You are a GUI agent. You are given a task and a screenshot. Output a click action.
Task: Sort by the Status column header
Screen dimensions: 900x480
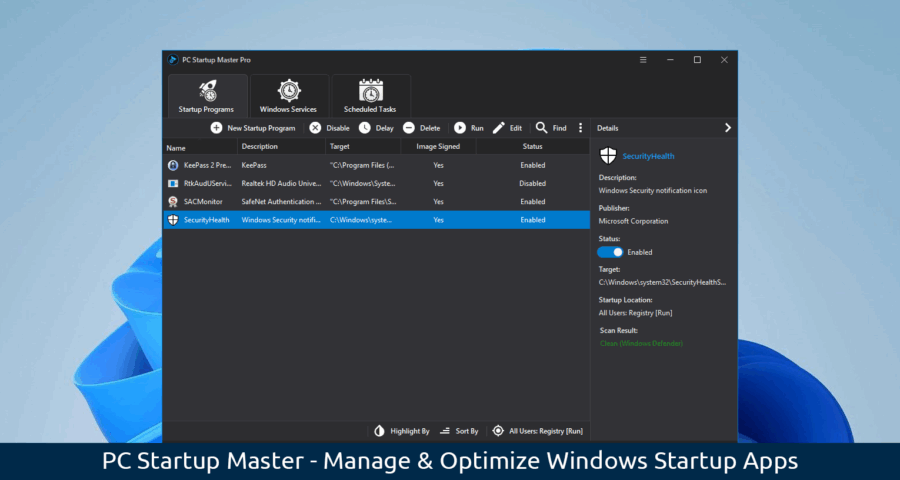533,146
